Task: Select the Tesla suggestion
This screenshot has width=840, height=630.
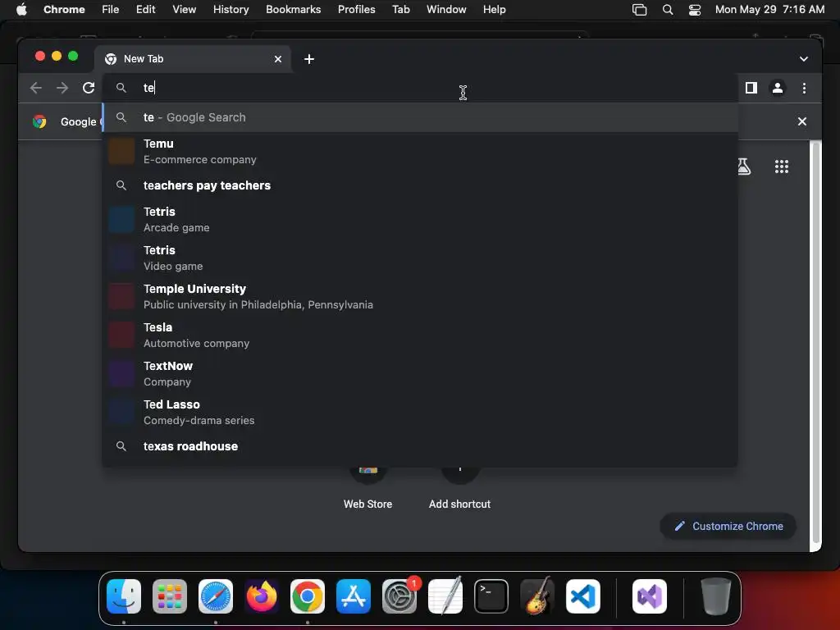Action: [421, 335]
